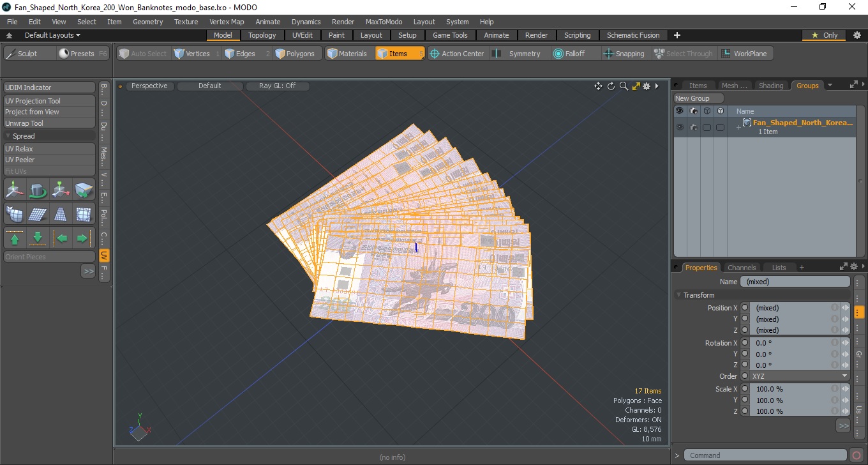Click the UV Projection Tool button
Screen dimensions: 868x465
pyautogui.click(x=50, y=101)
